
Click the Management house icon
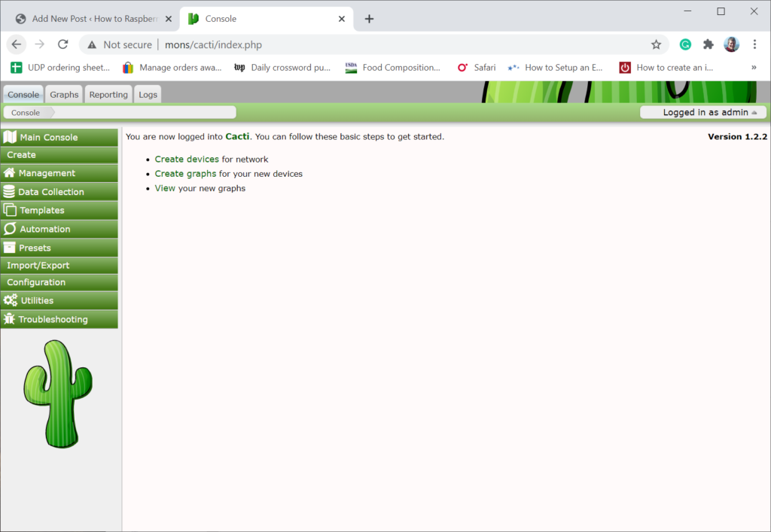click(x=9, y=173)
